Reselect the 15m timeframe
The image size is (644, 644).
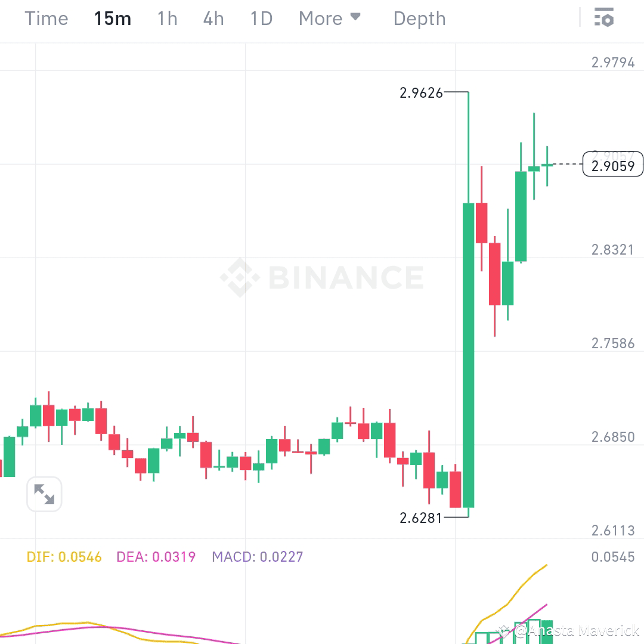point(113,18)
